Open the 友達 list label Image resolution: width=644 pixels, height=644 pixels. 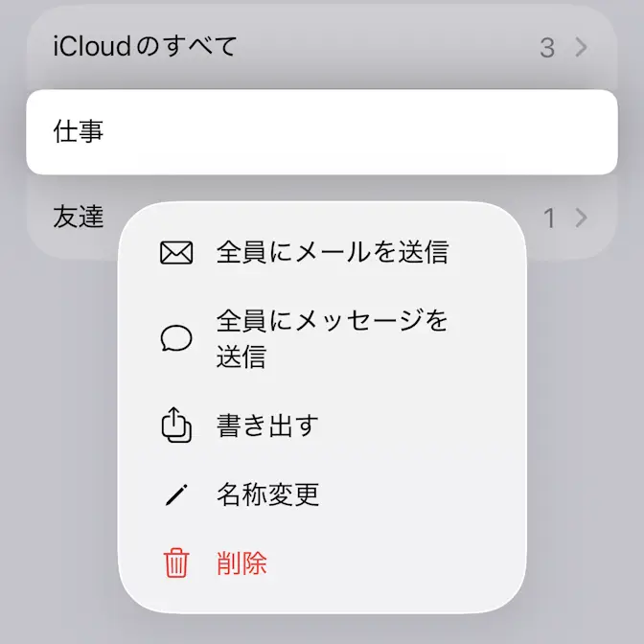tap(79, 218)
